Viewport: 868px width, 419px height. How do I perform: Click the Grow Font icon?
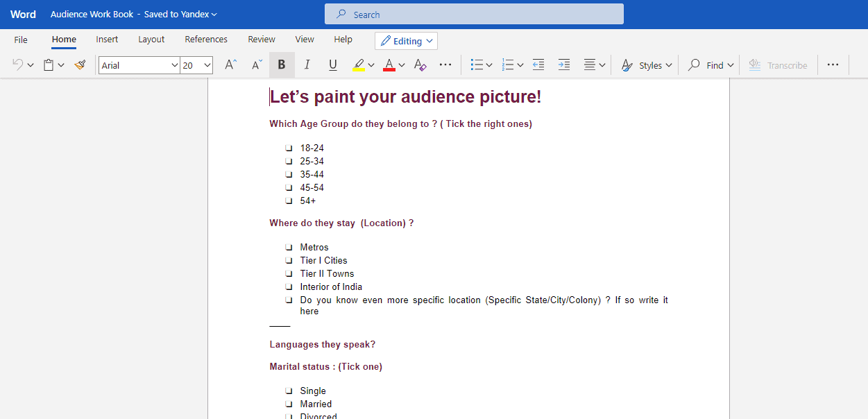pyautogui.click(x=230, y=65)
